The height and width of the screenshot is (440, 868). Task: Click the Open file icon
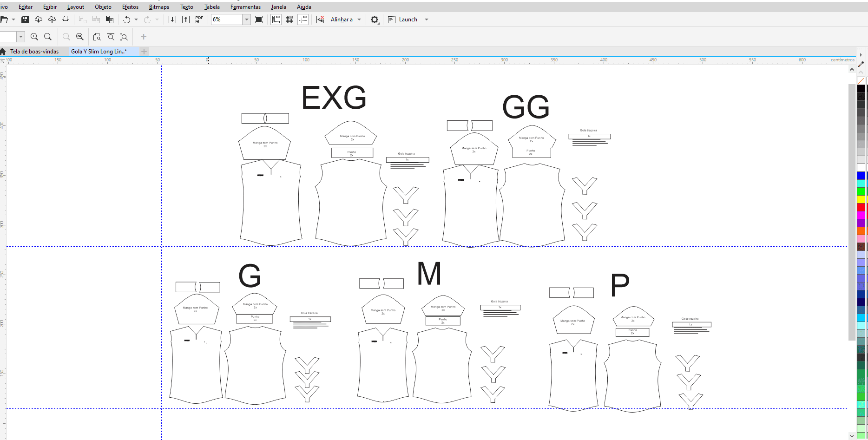click(x=4, y=20)
